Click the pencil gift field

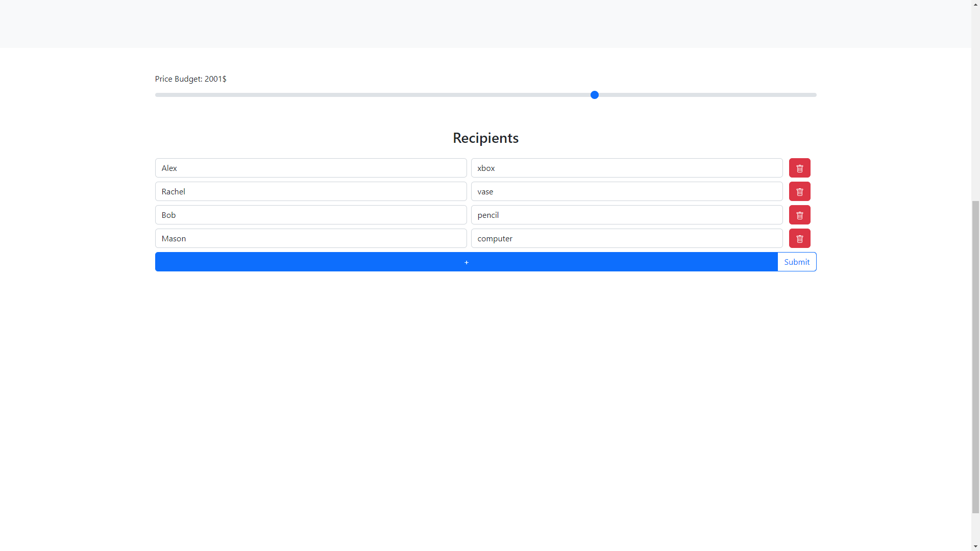(626, 215)
